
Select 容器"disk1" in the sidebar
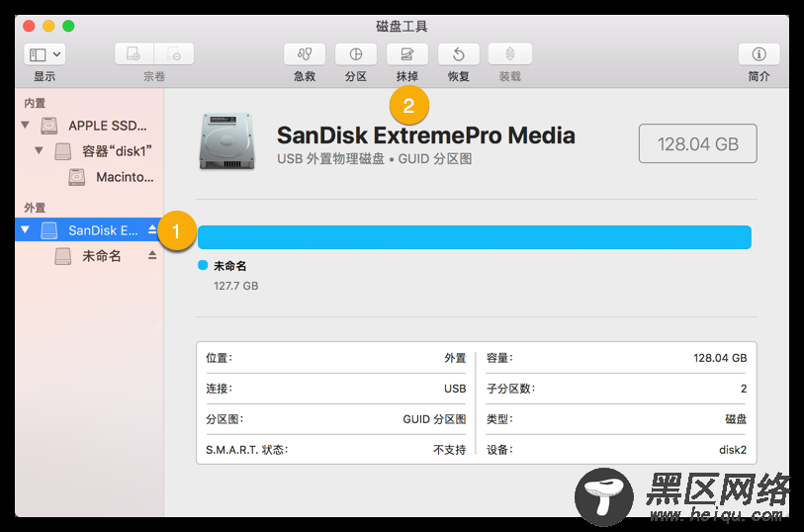[x=117, y=151]
